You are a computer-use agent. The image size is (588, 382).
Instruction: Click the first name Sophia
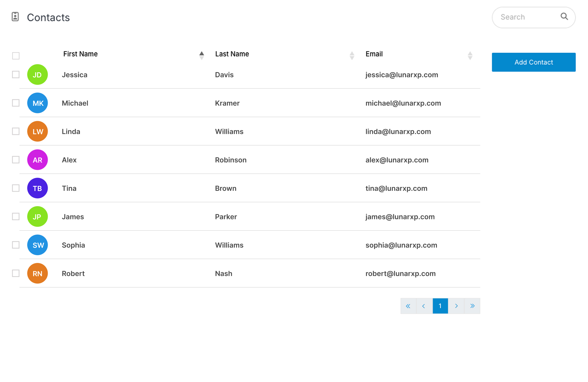coord(73,245)
